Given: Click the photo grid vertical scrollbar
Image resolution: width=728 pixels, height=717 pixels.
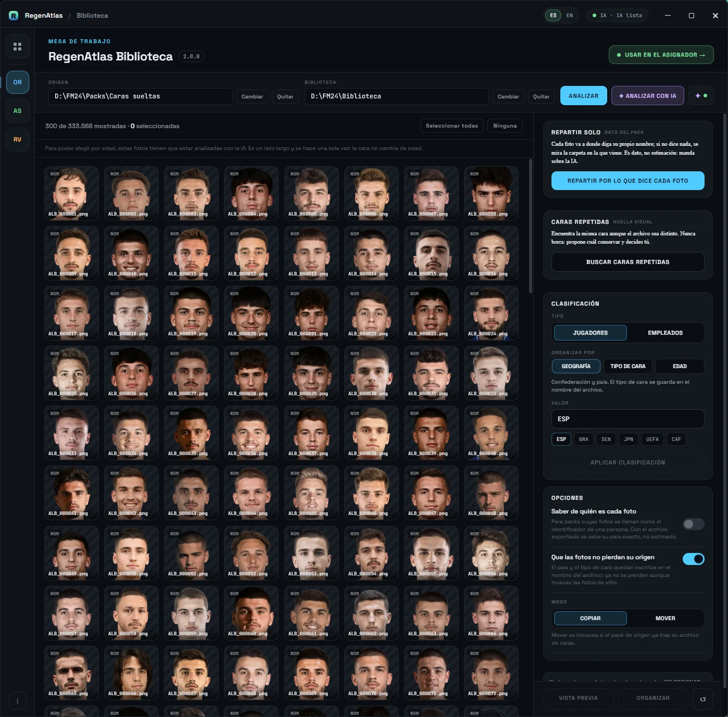Looking at the screenshot, I should click(x=531, y=226).
